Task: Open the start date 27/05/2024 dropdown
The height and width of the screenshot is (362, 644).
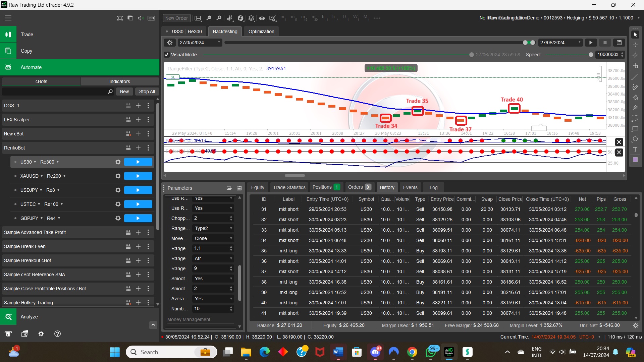Action: [x=200, y=43]
